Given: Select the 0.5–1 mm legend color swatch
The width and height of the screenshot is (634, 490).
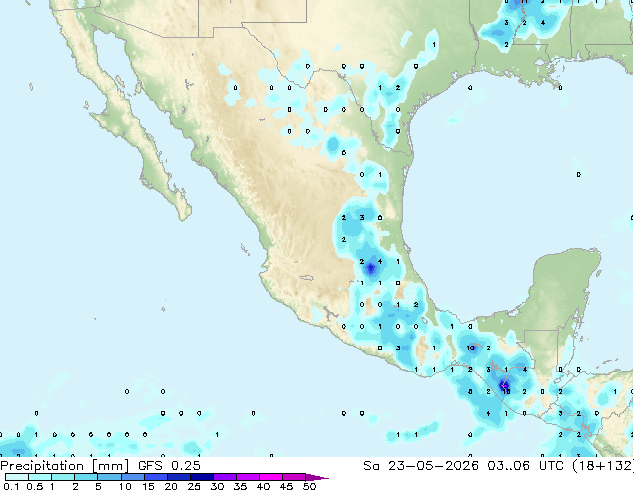Looking at the screenshot, I should [x=40, y=477].
